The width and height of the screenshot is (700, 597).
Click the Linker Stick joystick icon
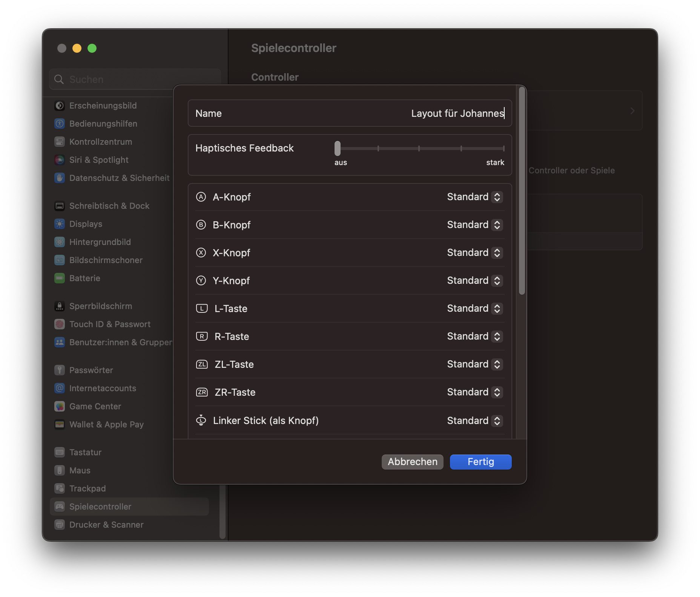pos(201,420)
